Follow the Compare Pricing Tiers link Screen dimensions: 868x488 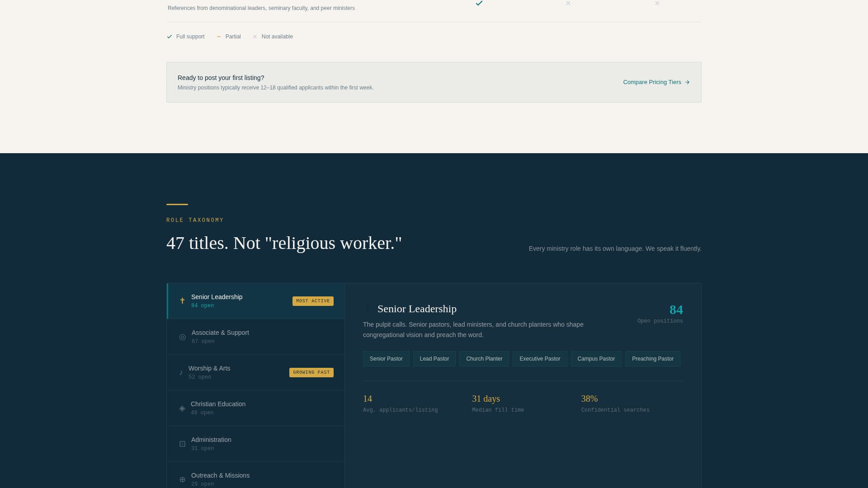[x=656, y=82]
